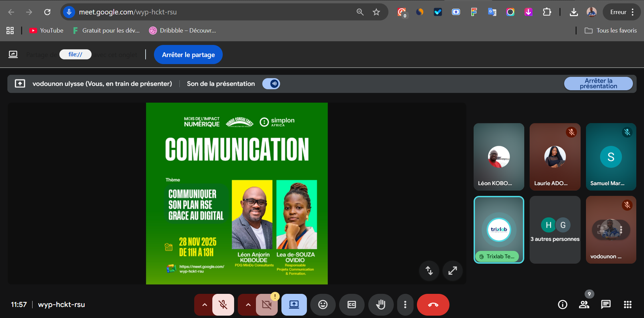Expand video settings chevron beside camera
644x318 pixels.
[248, 305]
